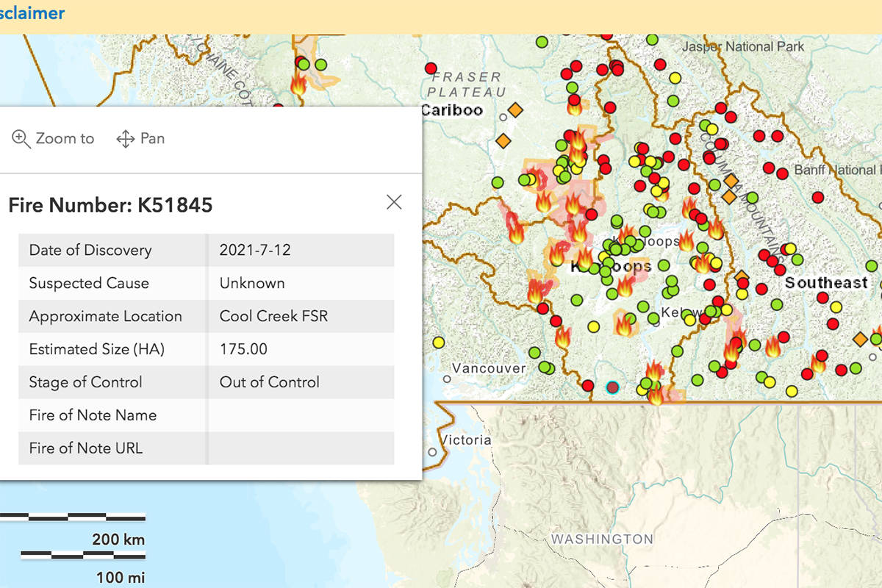This screenshot has width=882, height=588.
Task: Click the Southeast fire centre label
Action: click(x=825, y=283)
